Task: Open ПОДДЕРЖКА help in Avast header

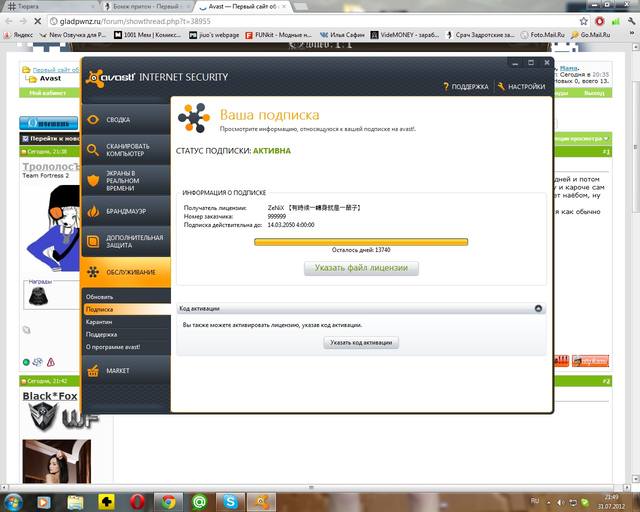Action: (x=465, y=87)
